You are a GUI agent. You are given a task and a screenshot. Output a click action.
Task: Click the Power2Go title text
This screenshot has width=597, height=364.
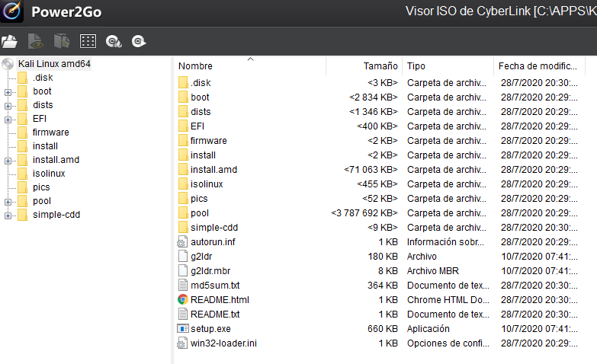pos(66,12)
